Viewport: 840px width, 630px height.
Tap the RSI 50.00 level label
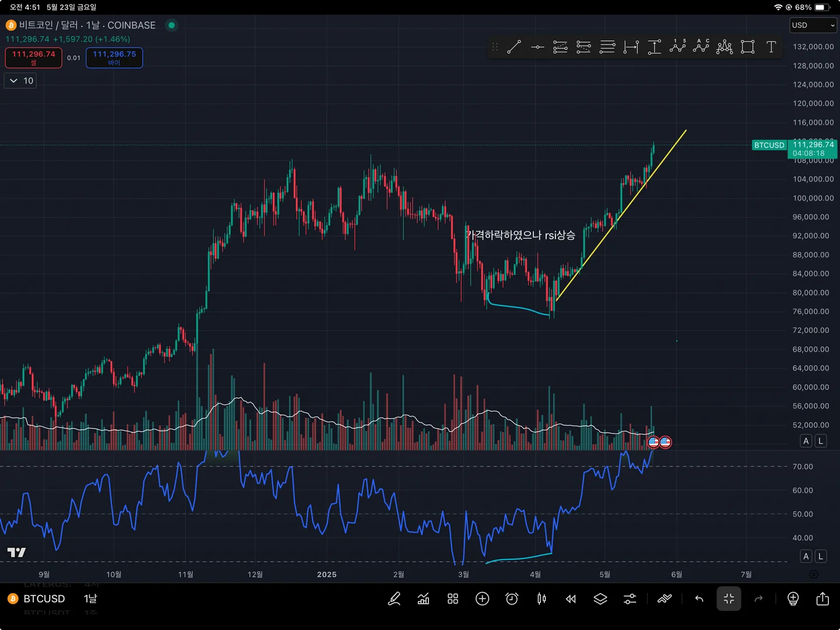tap(803, 514)
